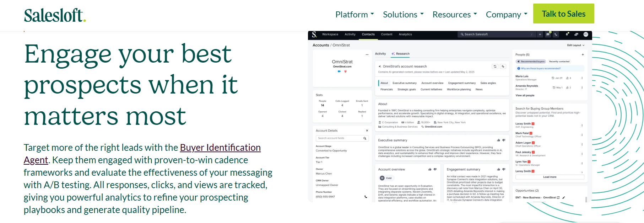Thumbs down the Executive summary
The height and width of the screenshot is (223, 644).
coord(504,140)
